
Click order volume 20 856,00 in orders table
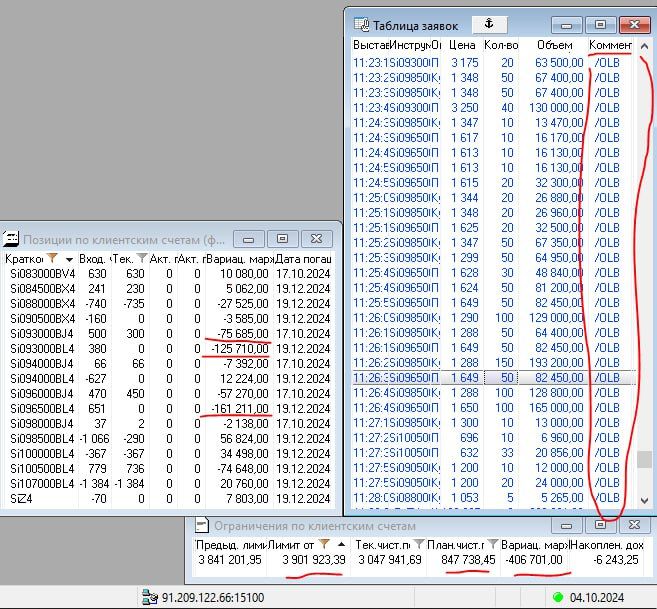559,453
